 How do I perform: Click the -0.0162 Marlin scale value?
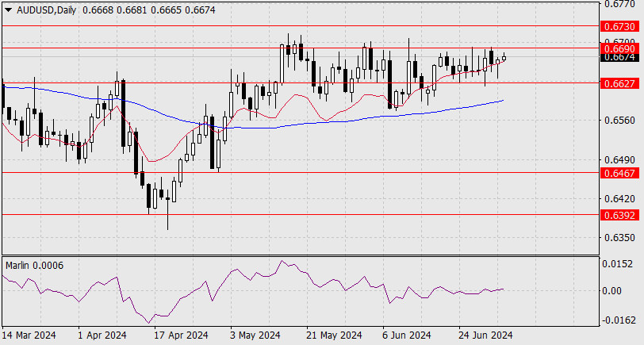(618, 320)
